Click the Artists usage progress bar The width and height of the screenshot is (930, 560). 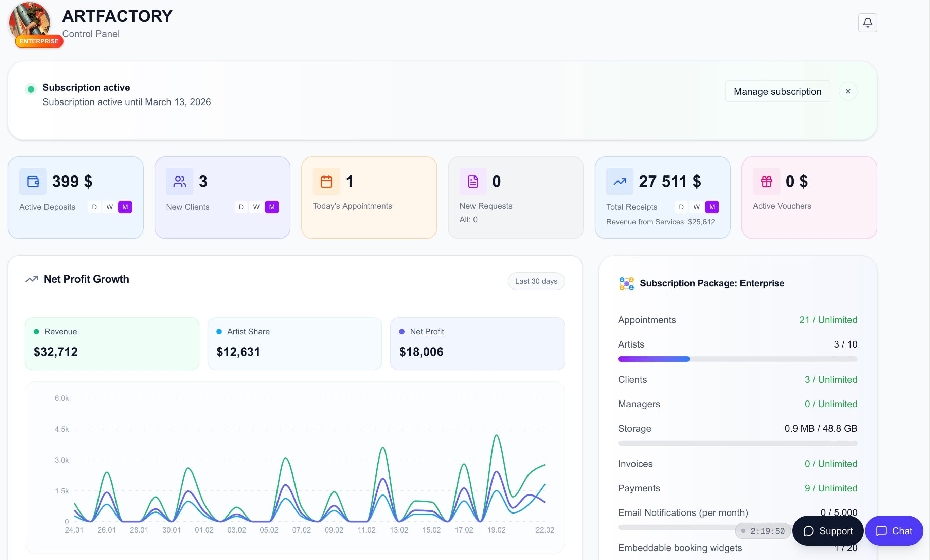pyautogui.click(x=737, y=359)
